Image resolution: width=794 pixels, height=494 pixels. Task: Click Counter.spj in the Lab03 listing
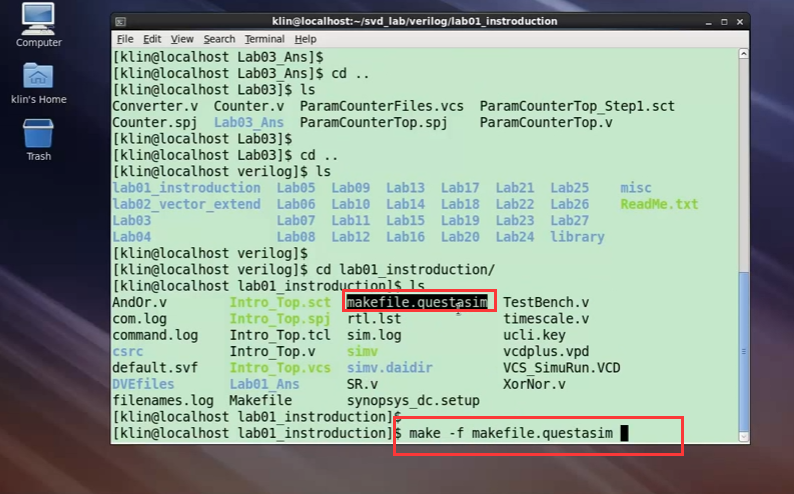click(x=155, y=123)
